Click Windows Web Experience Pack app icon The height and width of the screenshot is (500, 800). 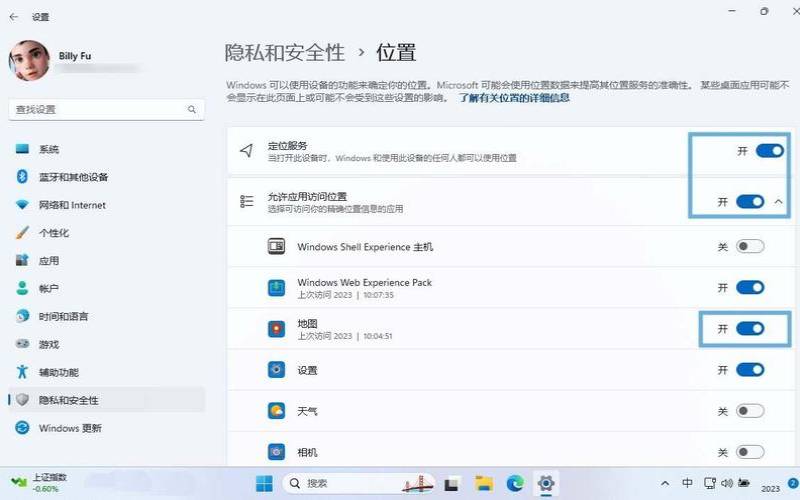click(x=277, y=288)
